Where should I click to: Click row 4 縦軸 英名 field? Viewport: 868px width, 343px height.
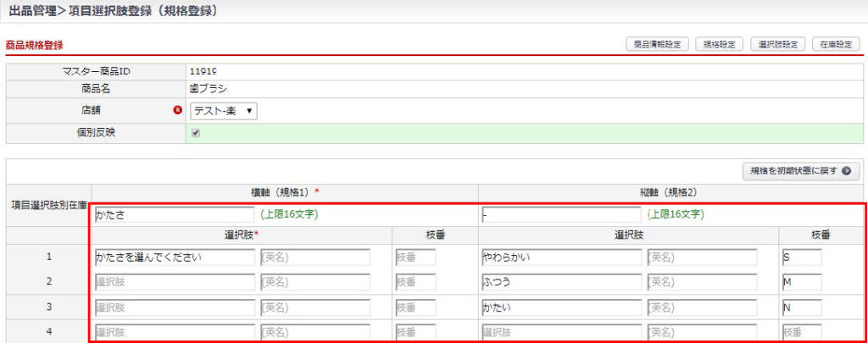tap(702, 333)
